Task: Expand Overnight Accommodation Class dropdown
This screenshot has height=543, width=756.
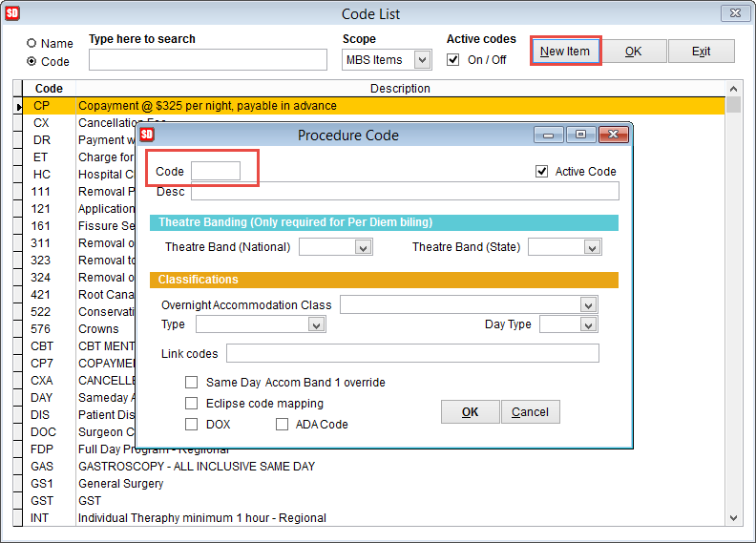Action: (x=588, y=304)
